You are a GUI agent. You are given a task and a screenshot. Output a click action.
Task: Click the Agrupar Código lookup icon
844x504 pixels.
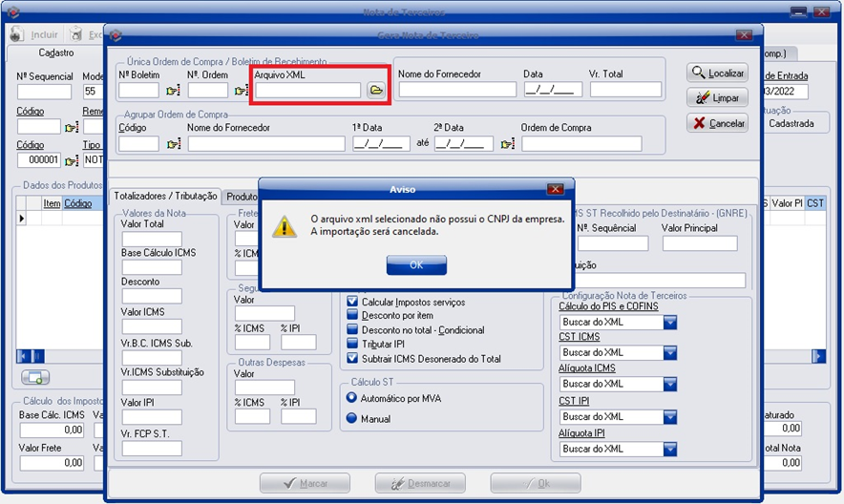point(173,144)
